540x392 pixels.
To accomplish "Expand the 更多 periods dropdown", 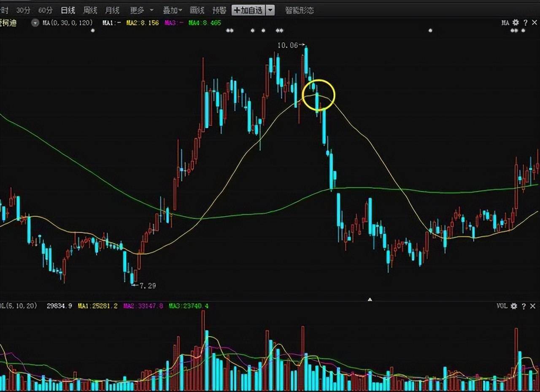I will (x=141, y=10).
